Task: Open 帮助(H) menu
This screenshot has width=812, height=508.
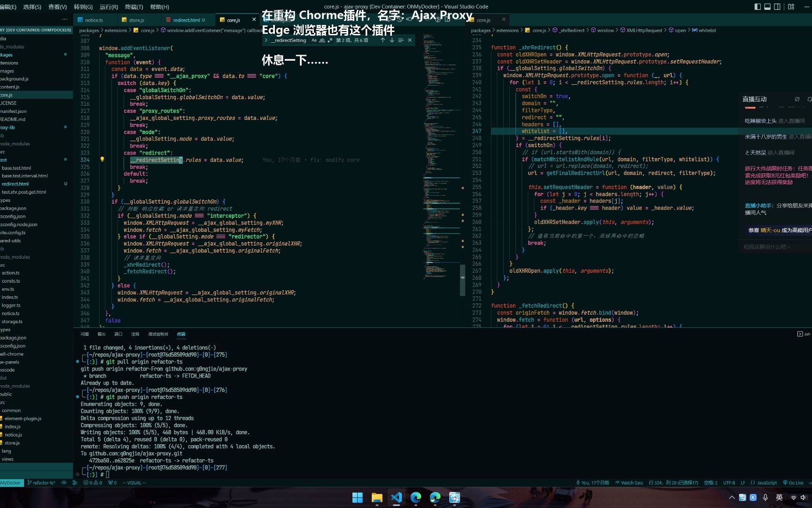Action: click(159, 7)
